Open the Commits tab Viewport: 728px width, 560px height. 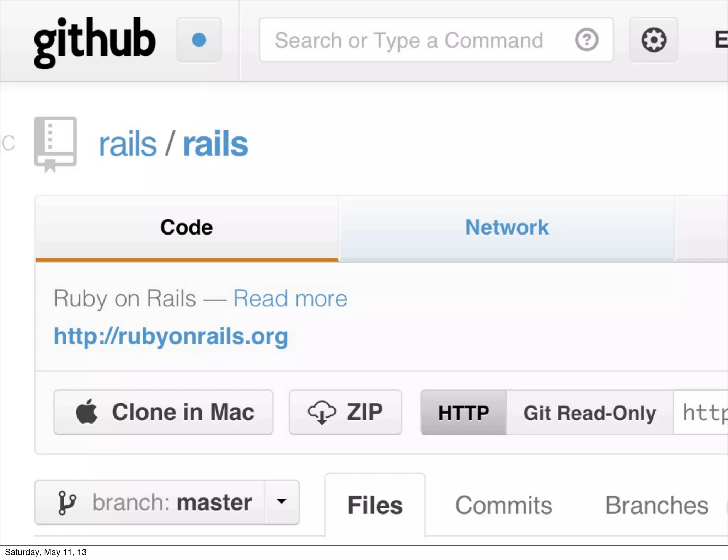503,505
